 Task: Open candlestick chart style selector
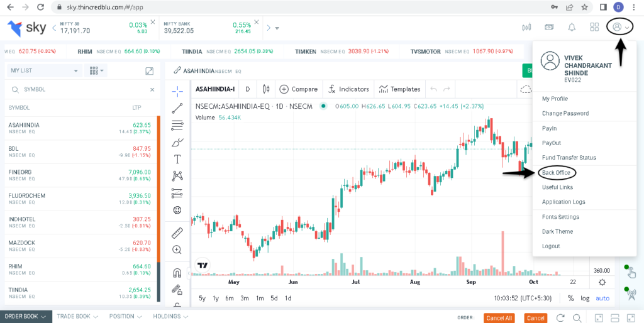coord(266,89)
